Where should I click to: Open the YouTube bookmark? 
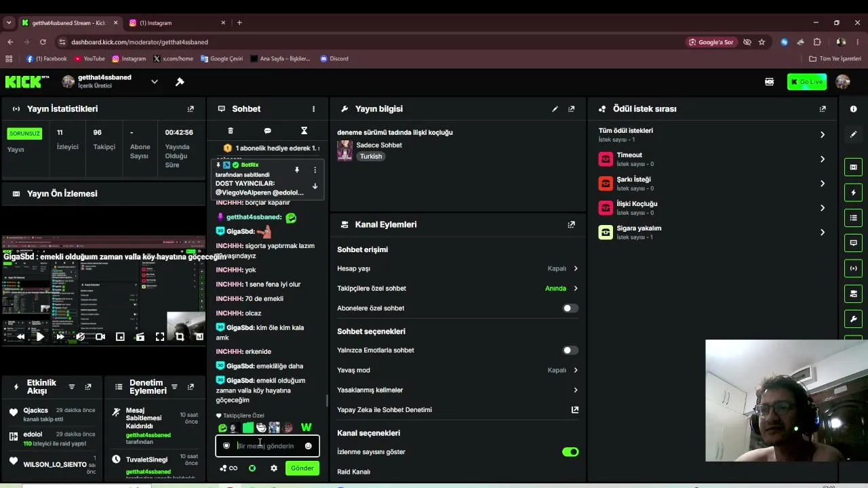tap(90, 59)
